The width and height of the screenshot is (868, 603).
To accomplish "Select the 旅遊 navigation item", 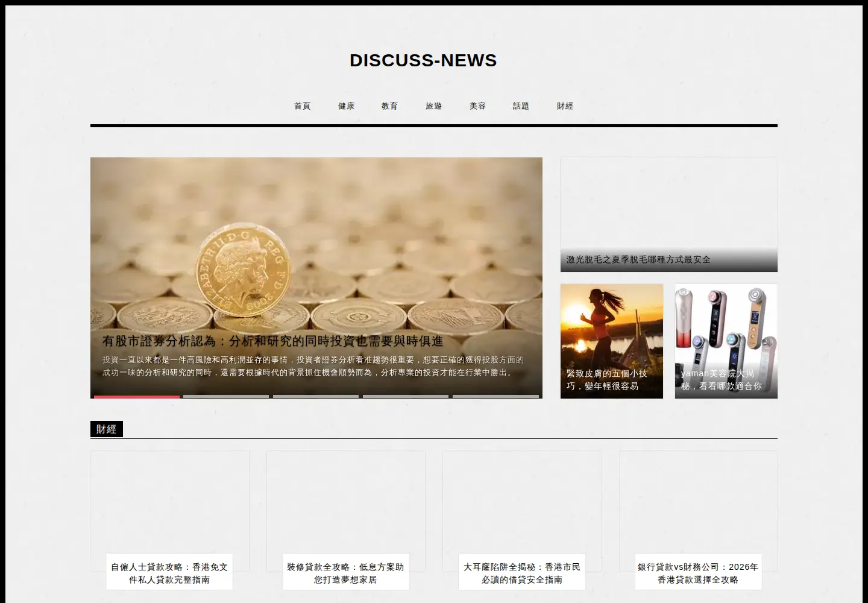I will [434, 106].
